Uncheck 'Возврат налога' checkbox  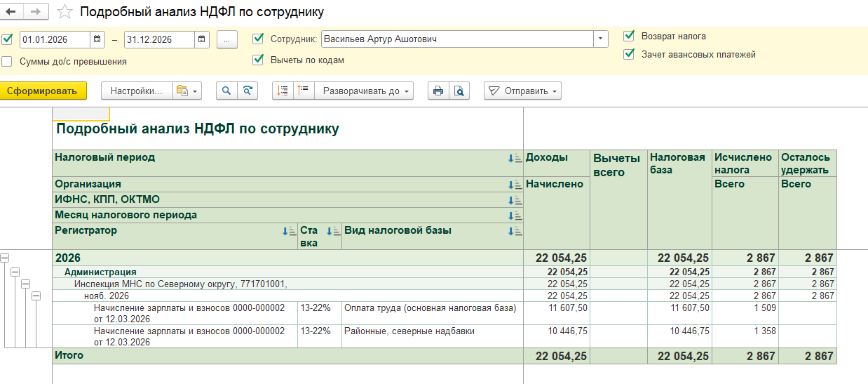(x=629, y=36)
